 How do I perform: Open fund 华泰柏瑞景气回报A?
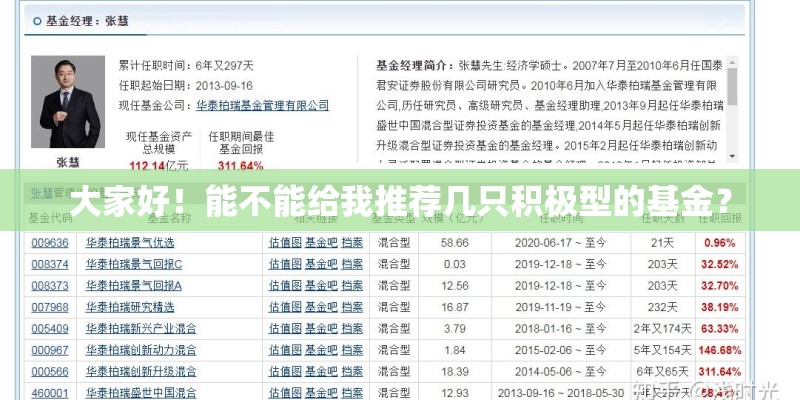pos(133,286)
